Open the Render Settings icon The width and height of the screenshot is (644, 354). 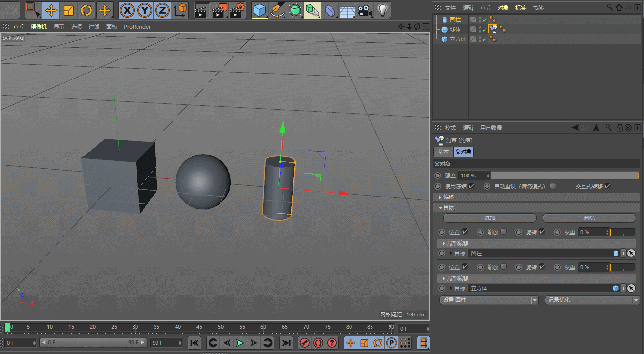coord(237,10)
